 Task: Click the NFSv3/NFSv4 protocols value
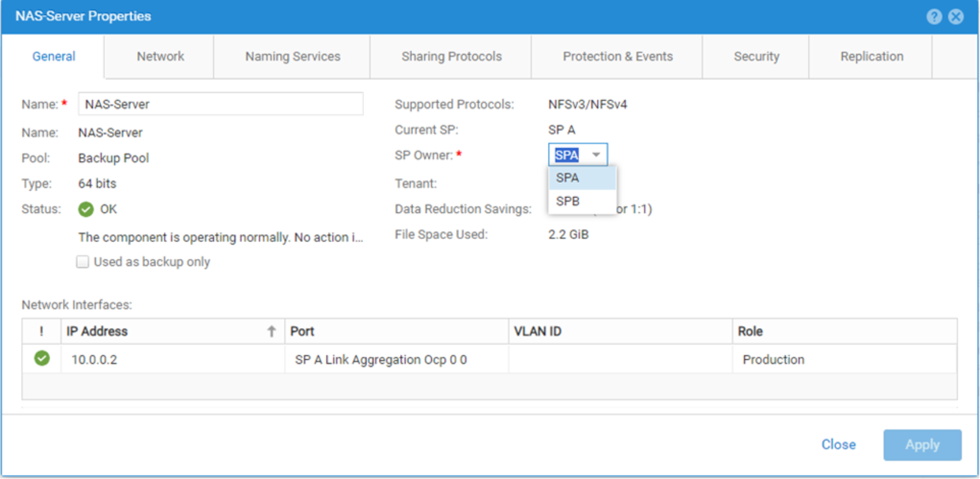coord(588,104)
